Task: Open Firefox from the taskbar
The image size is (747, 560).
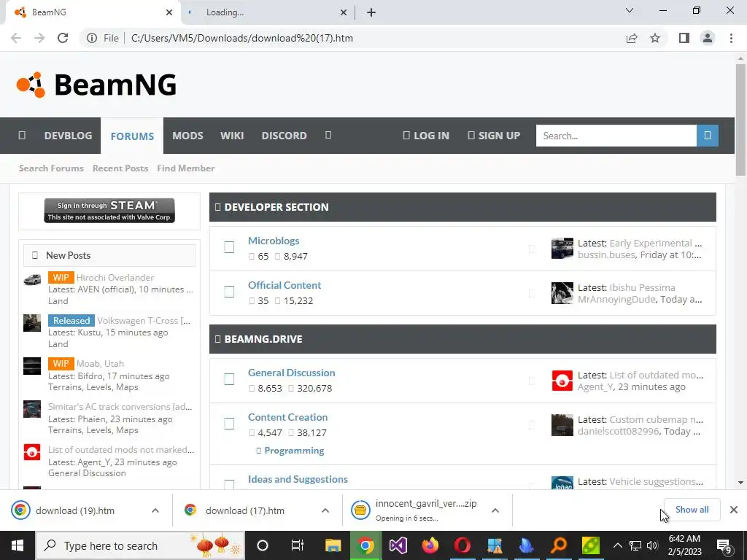Action: click(x=430, y=545)
